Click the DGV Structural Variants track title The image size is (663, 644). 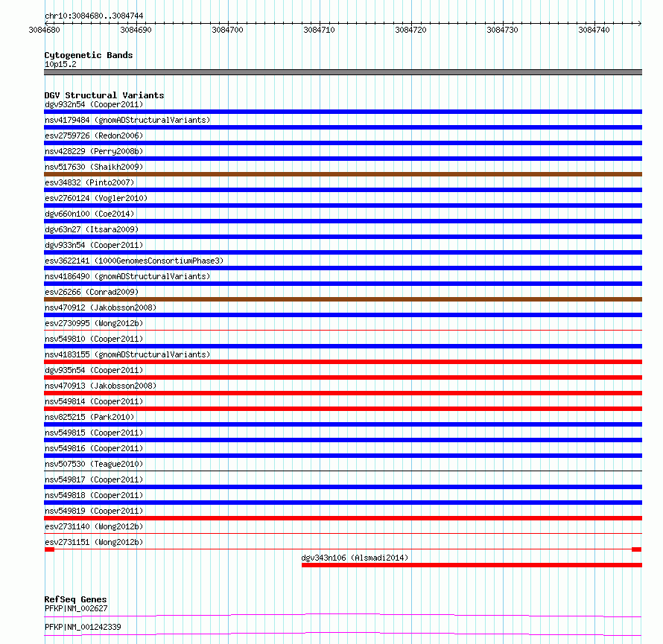(104, 95)
